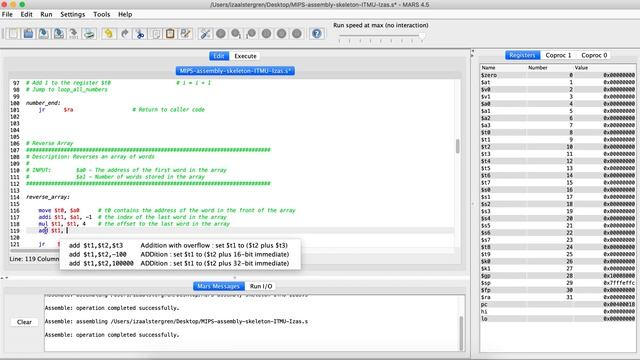This screenshot has width=640, height=360.
Task: Cut selection using the scissors icon
Action: click(140, 33)
